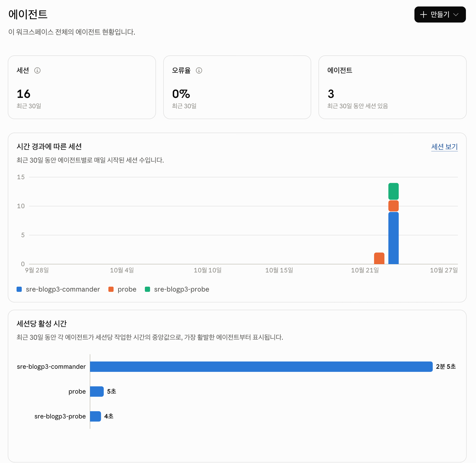Click the 10월 15일 axis label
Image resolution: width=476 pixels, height=463 pixels.
click(x=279, y=270)
